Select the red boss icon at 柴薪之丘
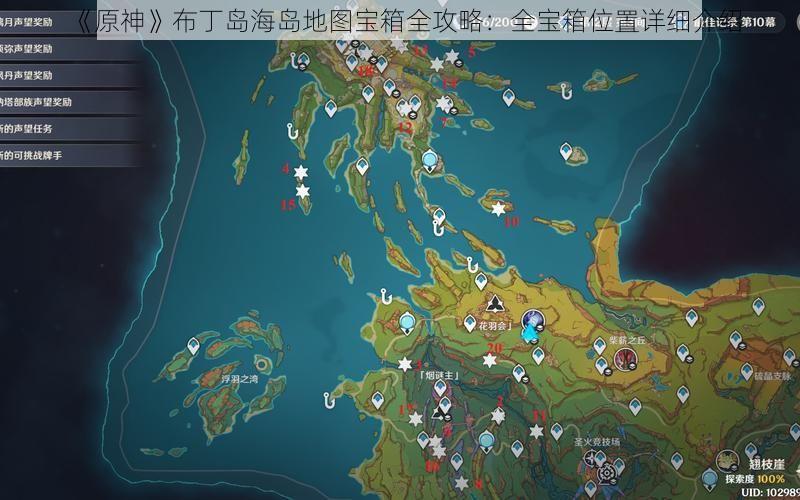Viewport: 800px width, 500px height. 625,359
